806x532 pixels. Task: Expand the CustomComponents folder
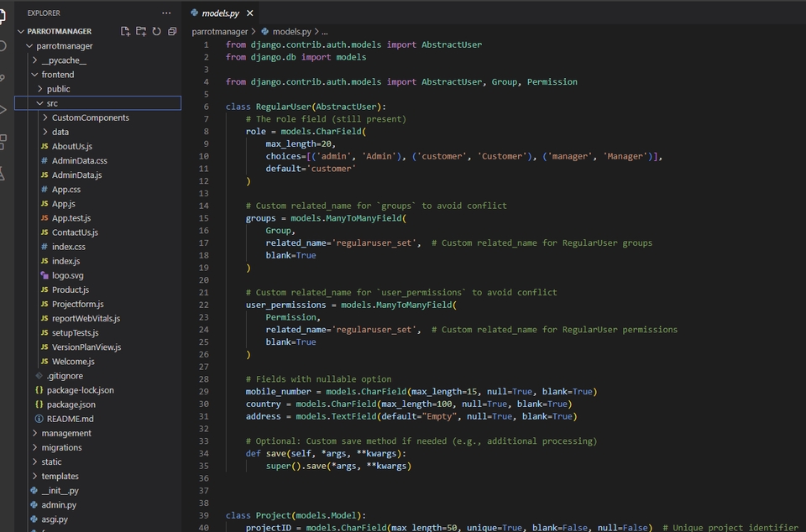(x=90, y=117)
